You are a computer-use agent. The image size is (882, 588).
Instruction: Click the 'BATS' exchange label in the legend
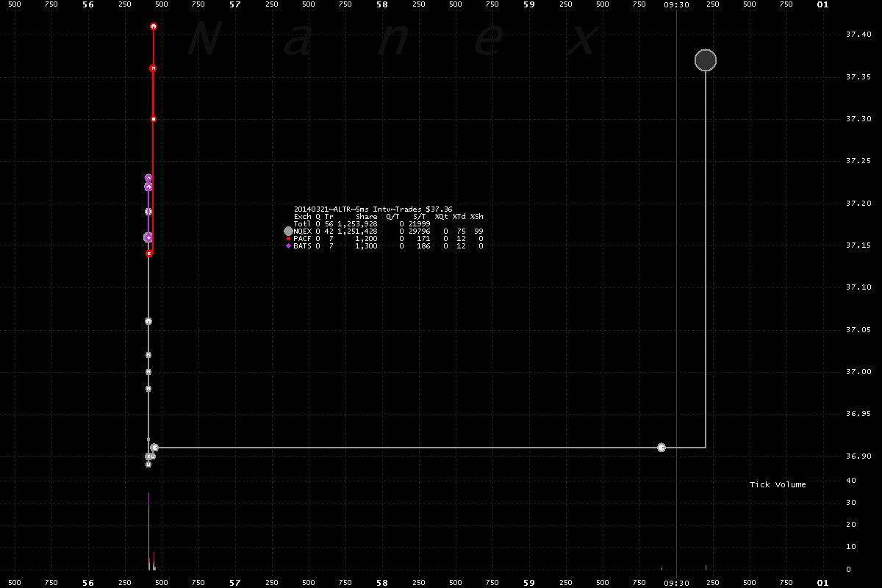tap(302, 246)
